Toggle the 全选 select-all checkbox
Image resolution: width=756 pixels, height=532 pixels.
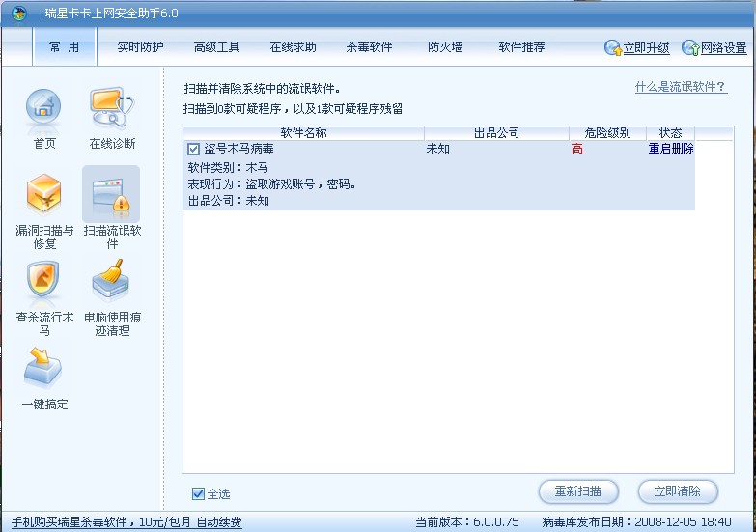point(198,493)
